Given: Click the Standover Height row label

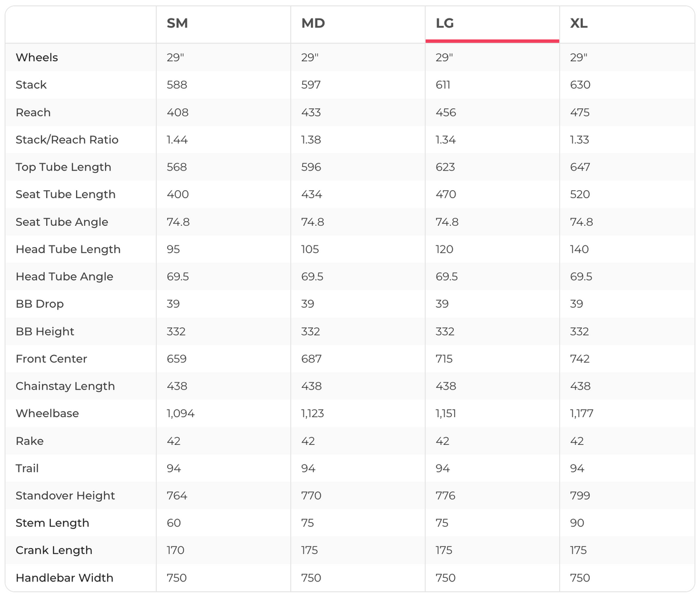Looking at the screenshot, I should click(x=65, y=496).
